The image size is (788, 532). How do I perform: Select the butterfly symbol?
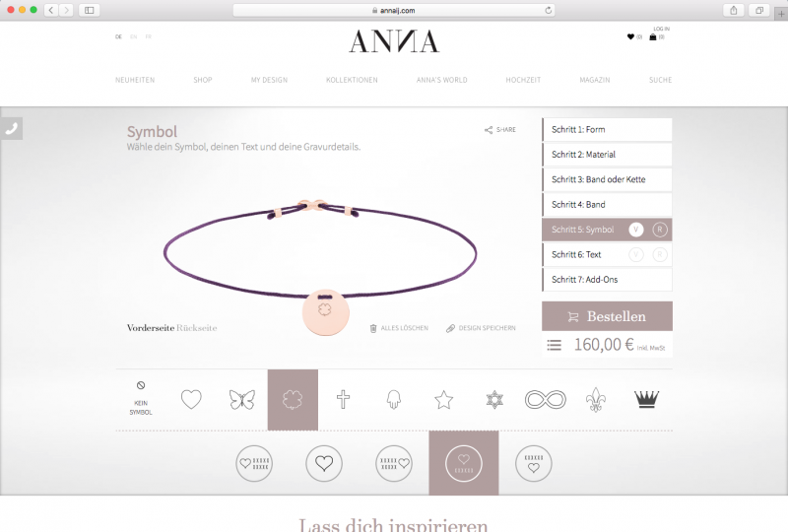[242, 400]
